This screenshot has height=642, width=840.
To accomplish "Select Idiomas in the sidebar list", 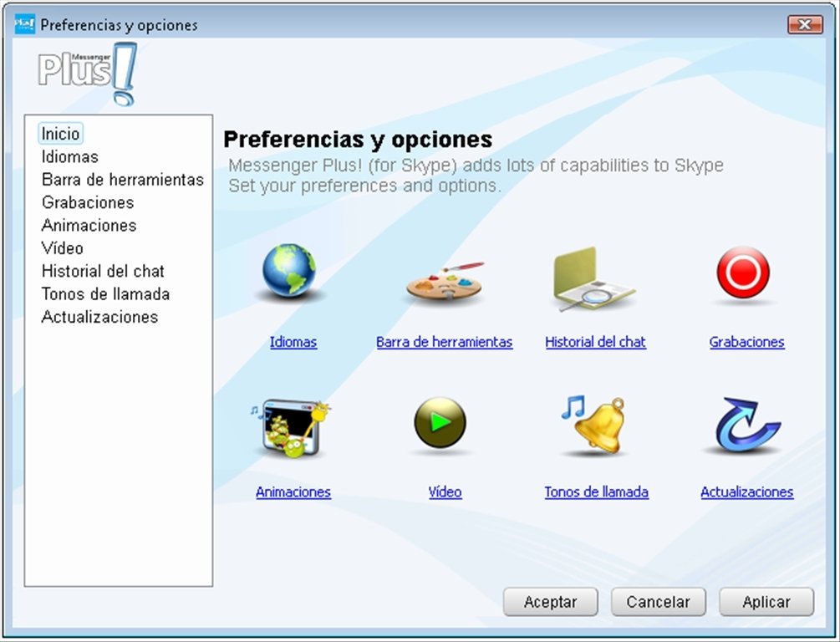I will 70,156.
